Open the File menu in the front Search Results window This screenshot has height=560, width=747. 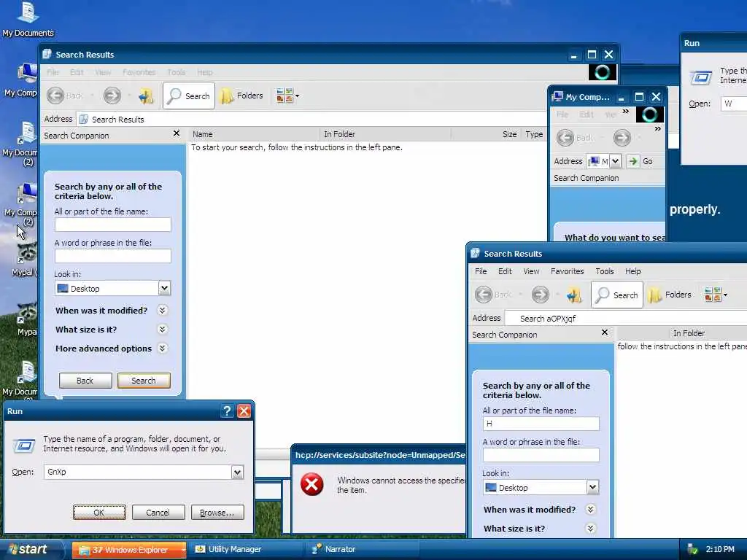pos(481,271)
